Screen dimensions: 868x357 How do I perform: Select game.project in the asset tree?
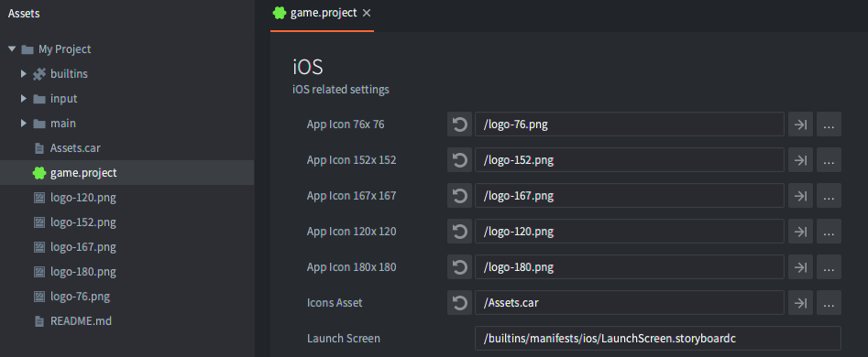point(126,173)
